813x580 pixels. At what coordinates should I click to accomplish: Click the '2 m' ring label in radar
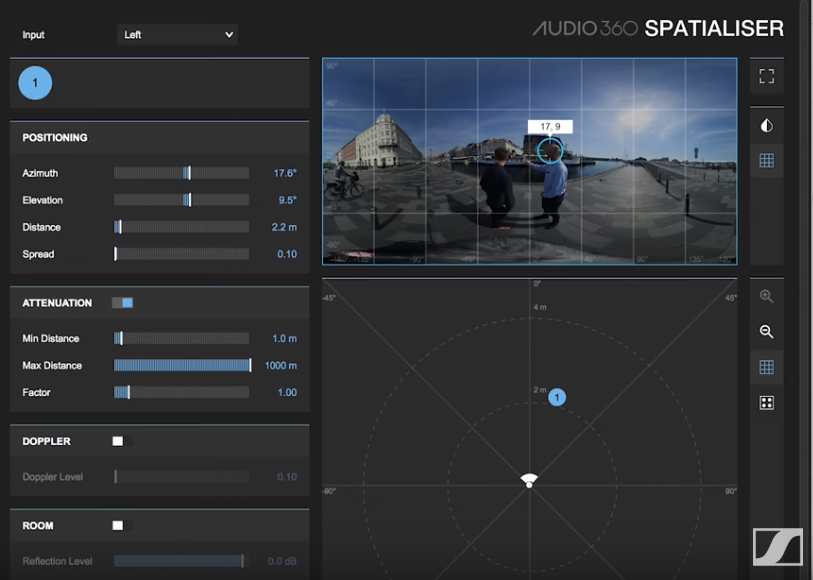point(540,390)
